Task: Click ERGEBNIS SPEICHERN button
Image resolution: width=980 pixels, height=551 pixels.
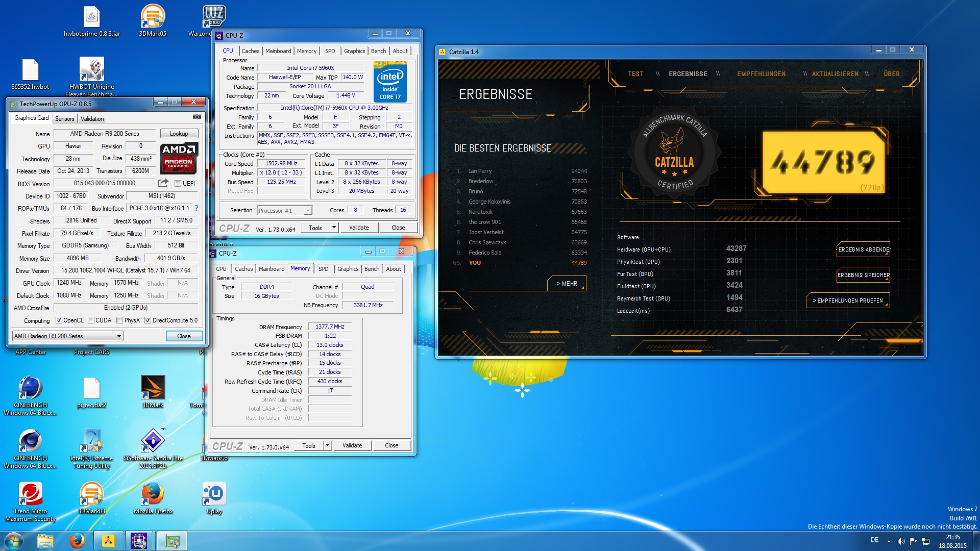Action: 863,275
